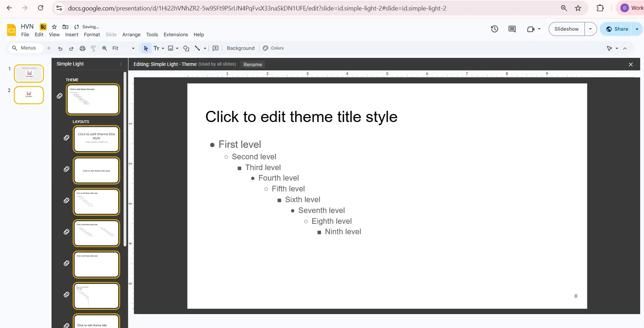Image resolution: width=644 pixels, height=328 pixels.
Task: Expand the Slideshow options arrow
Action: [x=590, y=29]
